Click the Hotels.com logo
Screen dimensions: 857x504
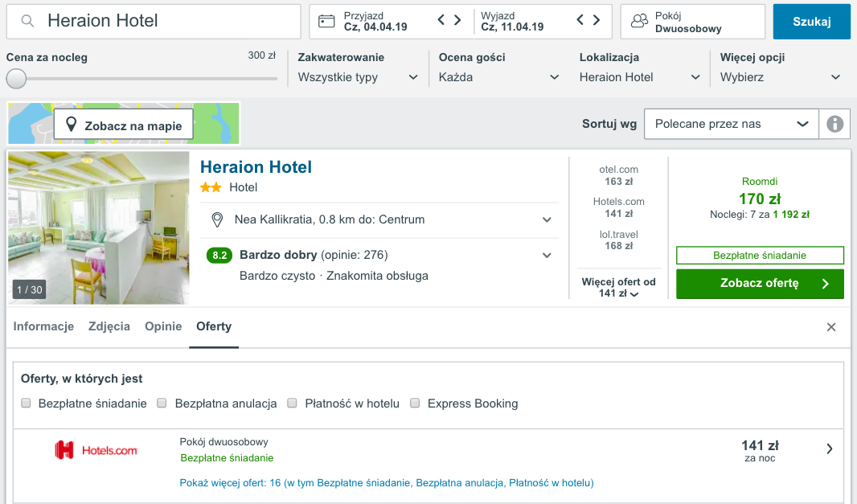[x=96, y=450]
